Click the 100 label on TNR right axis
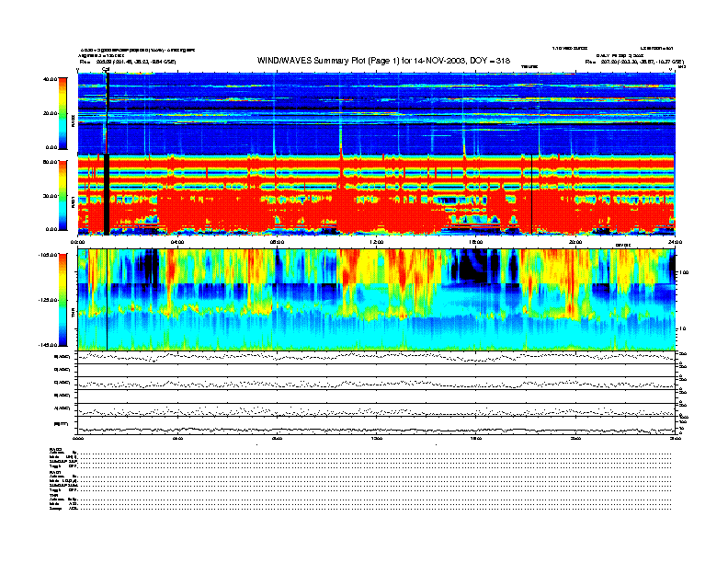The width and height of the screenshot is (728, 563). tap(685, 272)
